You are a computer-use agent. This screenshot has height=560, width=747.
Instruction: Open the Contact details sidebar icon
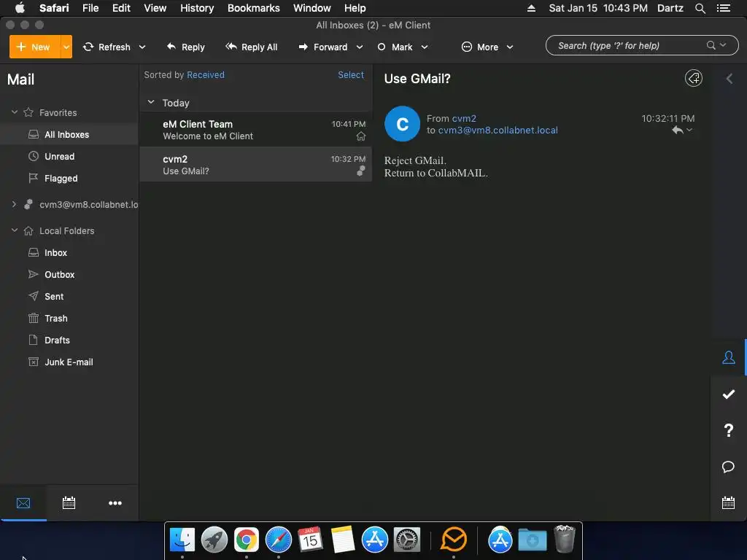coord(729,357)
